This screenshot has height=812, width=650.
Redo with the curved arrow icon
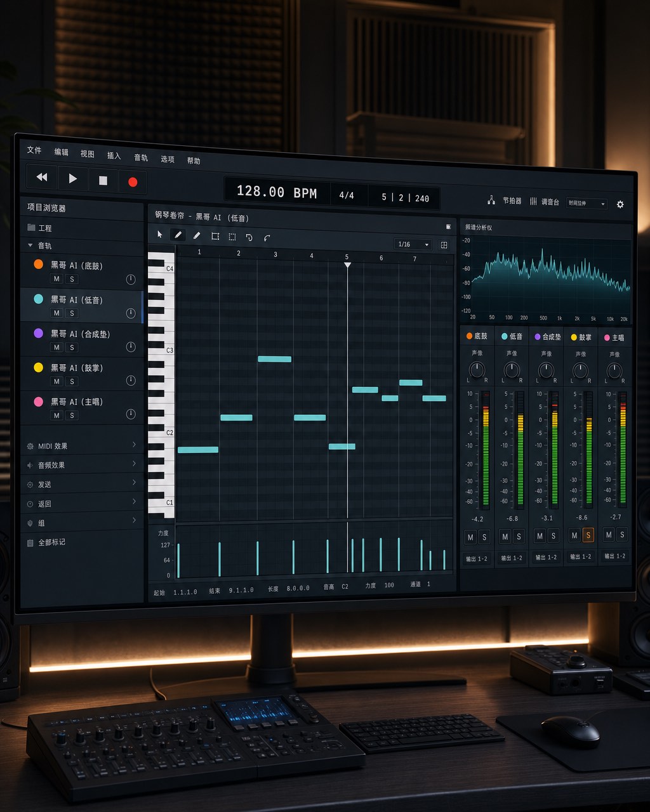click(x=267, y=238)
